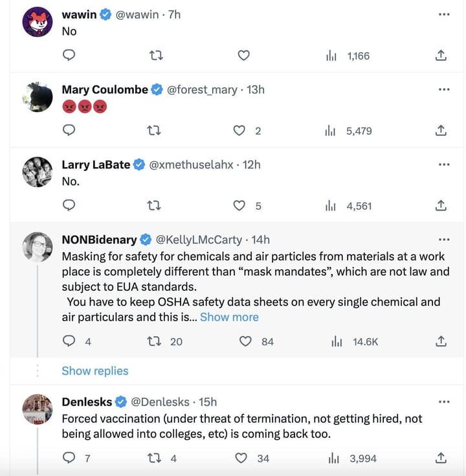Image resolution: width=466 pixels, height=476 pixels.
Task: Like Larry LaBate's "No." tweet
Action: coord(239,206)
